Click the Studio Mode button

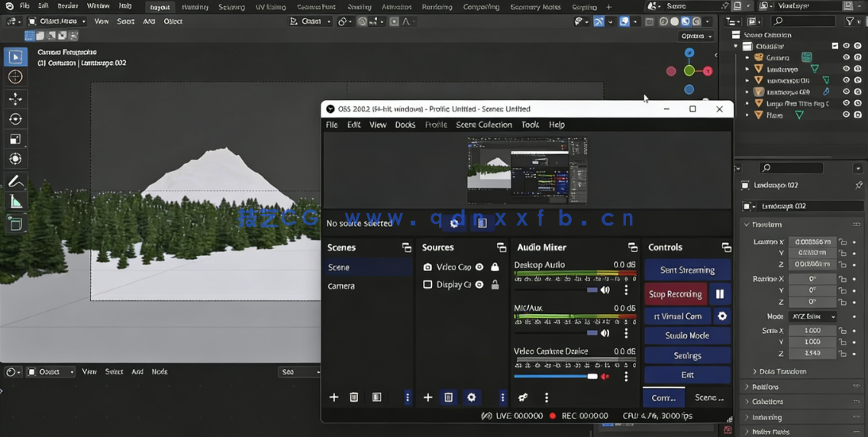pyautogui.click(x=688, y=335)
